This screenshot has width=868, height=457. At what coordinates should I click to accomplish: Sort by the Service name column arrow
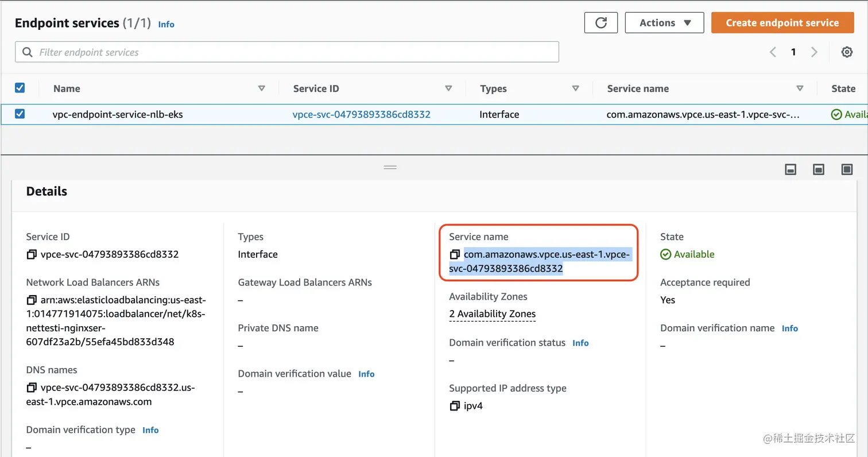800,88
